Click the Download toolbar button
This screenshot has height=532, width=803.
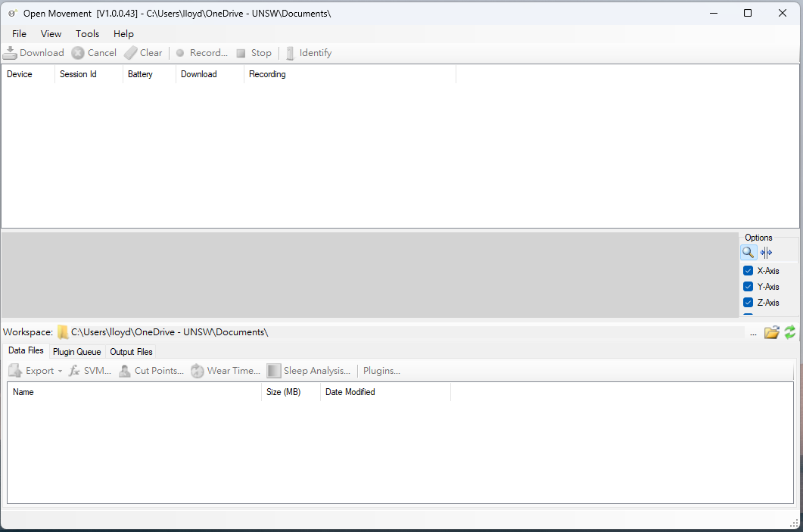(x=34, y=53)
